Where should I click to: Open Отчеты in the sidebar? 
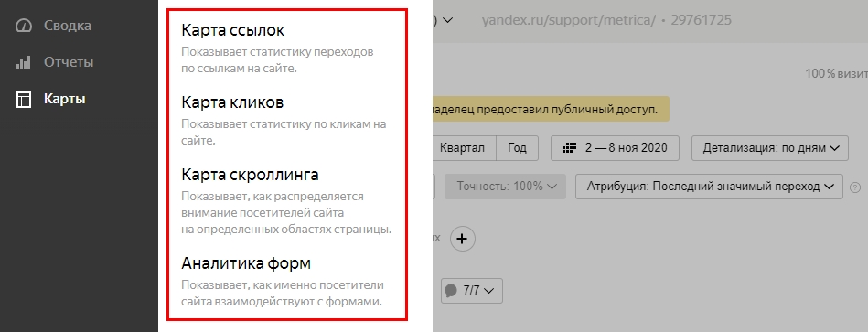[x=69, y=62]
